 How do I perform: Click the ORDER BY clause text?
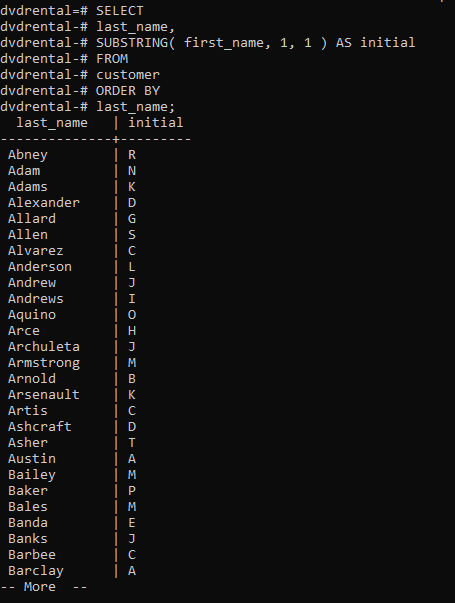click(128, 91)
